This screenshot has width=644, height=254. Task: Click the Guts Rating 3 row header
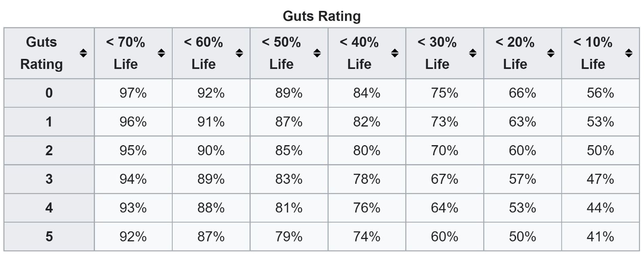(49, 179)
